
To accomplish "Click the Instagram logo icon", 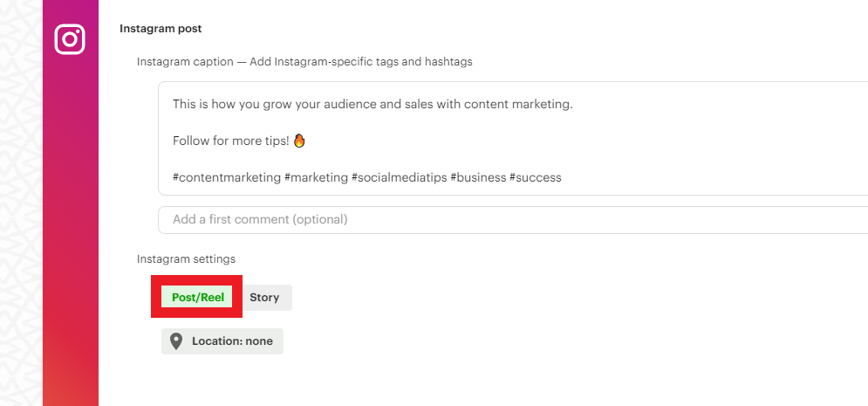I will click(70, 39).
